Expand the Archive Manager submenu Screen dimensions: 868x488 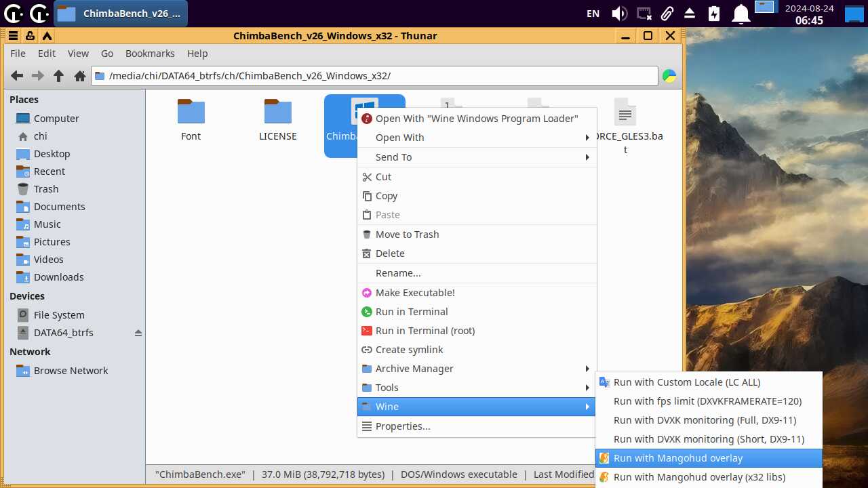pyautogui.click(x=477, y=369)
